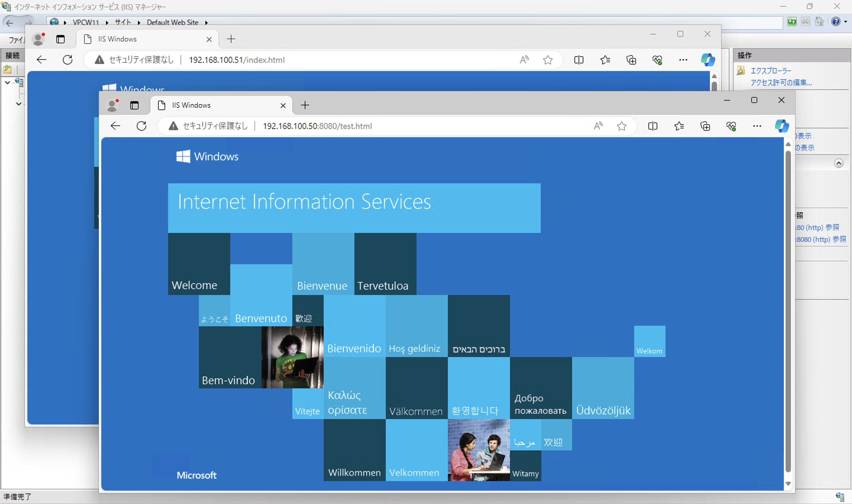
Task: Expand arrow after VPCW11 breadcrumb
Action: click(x=107, y=23)
